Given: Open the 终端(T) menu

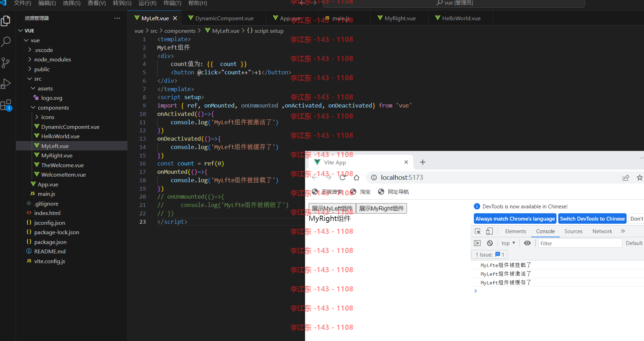Looking at the screenshot, I should click(172, 3).
